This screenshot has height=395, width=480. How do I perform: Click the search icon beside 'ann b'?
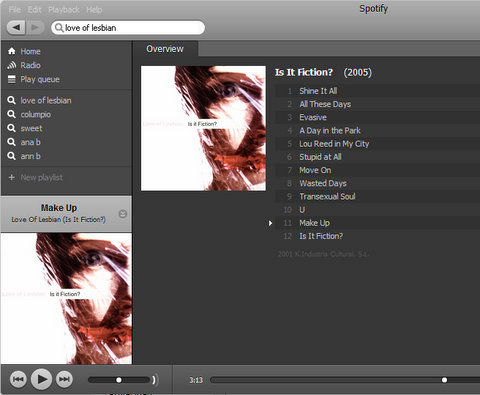point(11,156)
